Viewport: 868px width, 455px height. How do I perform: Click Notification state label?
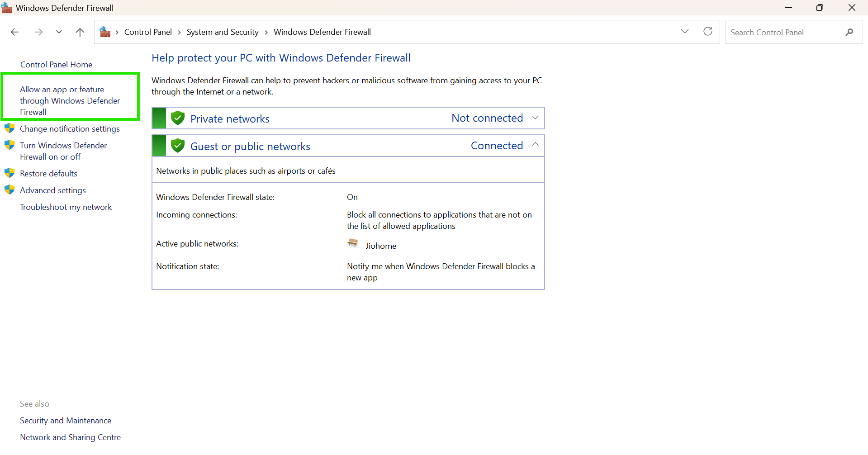tap(187, 266)
